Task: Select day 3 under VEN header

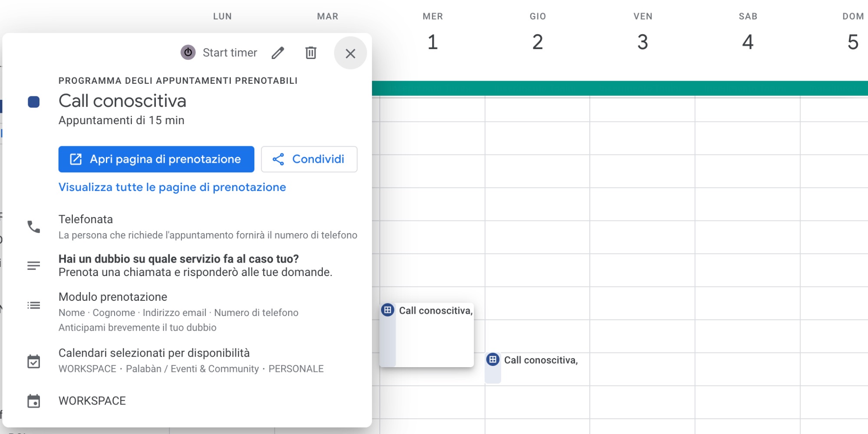Action: point(642,42)
